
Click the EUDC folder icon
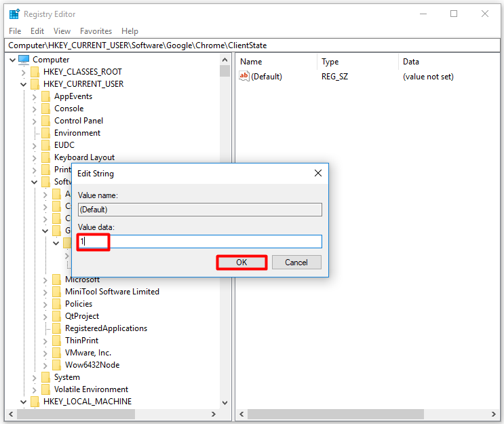click(45, 145)
